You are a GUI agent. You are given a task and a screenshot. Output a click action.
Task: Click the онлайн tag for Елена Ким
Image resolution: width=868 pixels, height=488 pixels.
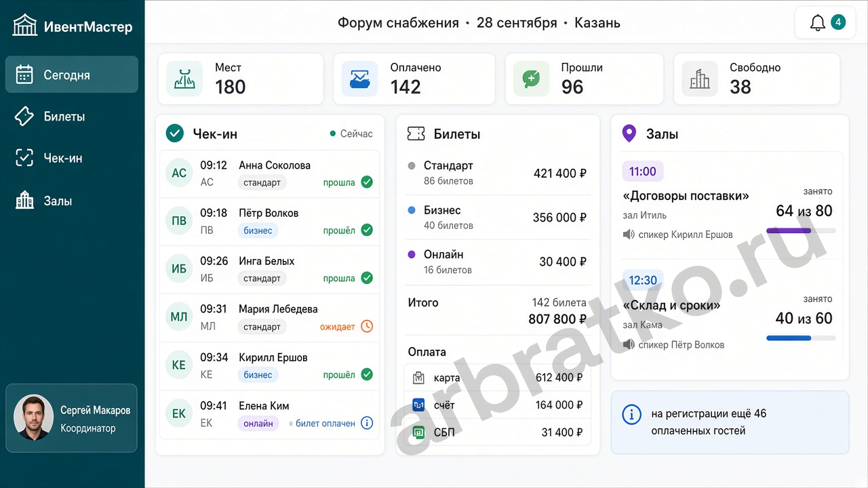pyautogui.click(x=258, y=424)
